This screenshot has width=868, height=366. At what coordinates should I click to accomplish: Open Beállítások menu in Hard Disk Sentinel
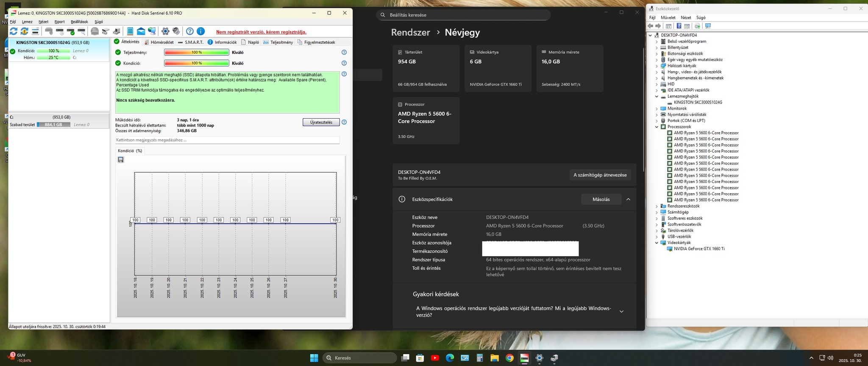pos(80,22)
